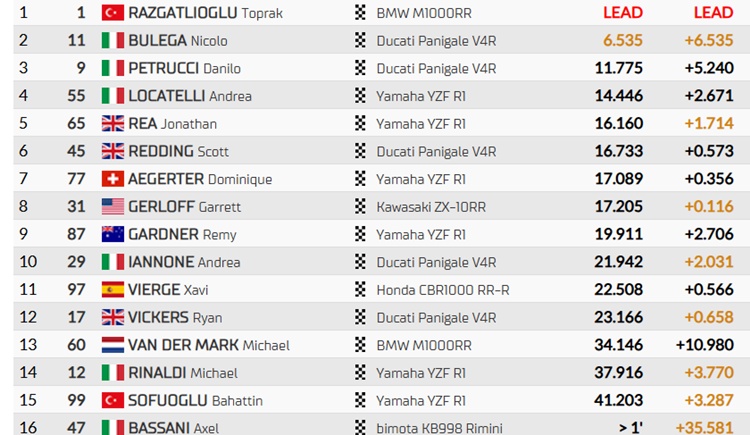Click the Honda CBR1000 RR-R bike label
The width and height of the screenshot is (750, 435).
click(x=443, y=290)
